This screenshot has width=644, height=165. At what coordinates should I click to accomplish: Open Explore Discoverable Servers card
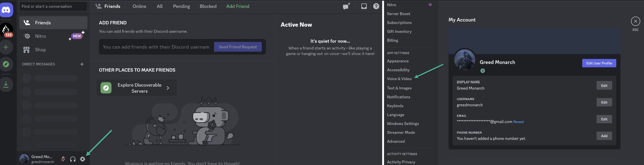(x=137, y=88)
